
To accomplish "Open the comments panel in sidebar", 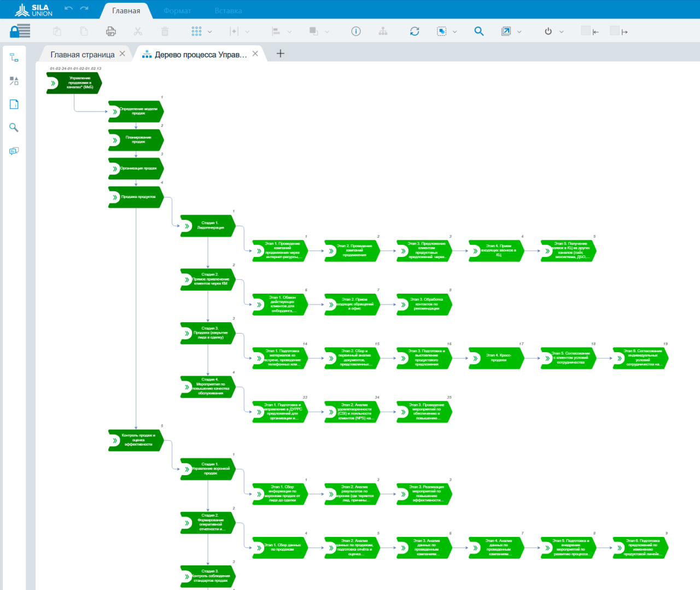I will coord(14,151).
